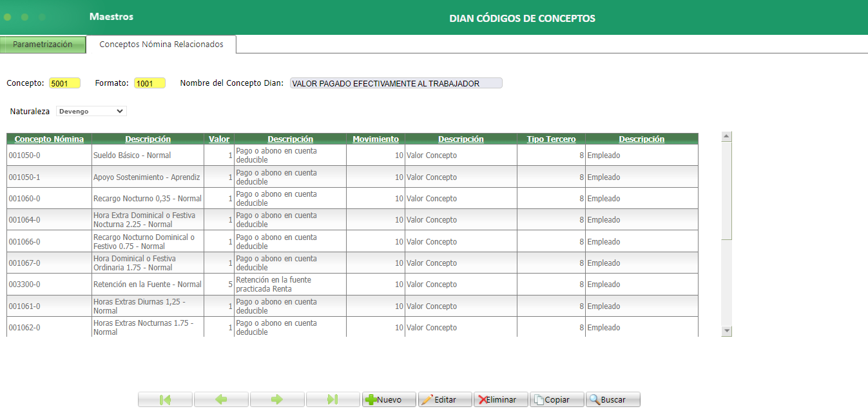The width and height of the screenshot is (868, 420).
Task: Sort by Concepto Nómina column header
Action: pyautogui.click(x=49, y=139)
